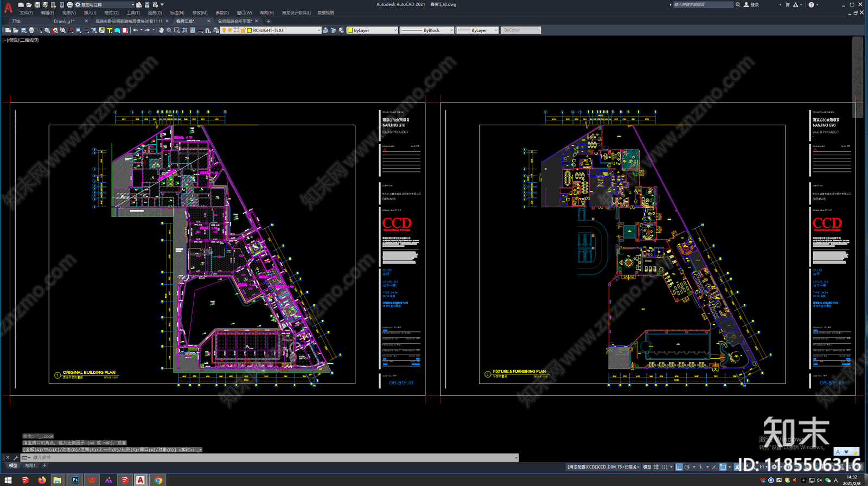
Task: Click the Save icon in quick access toolbar
Action: [37, 5]
